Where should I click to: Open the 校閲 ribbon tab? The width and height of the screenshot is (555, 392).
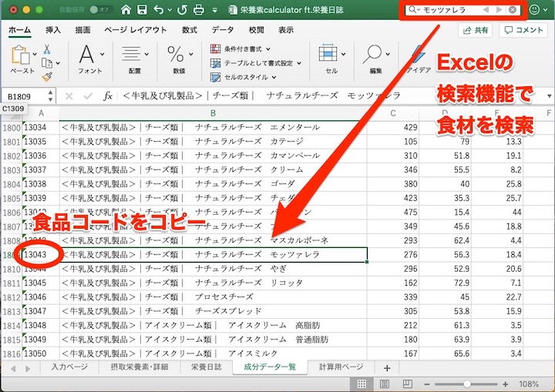coord(256,30)
